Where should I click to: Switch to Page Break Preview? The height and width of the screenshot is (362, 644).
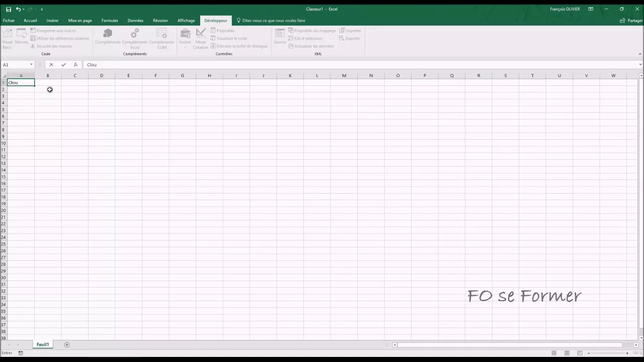click(x=580, y=353)
